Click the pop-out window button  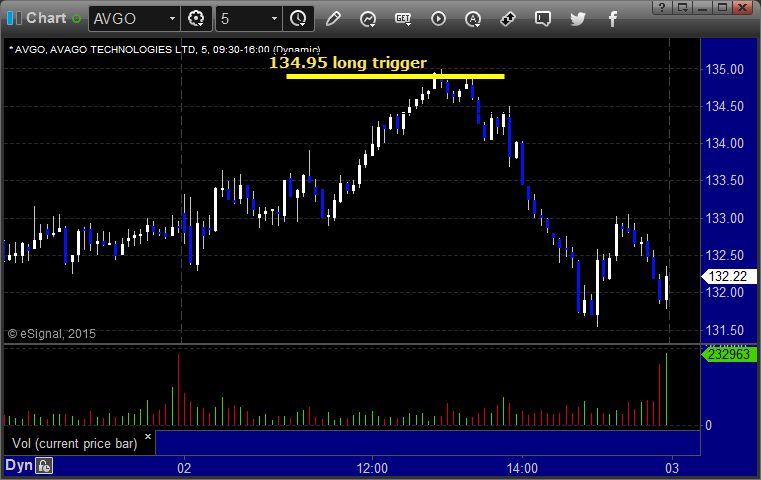682,7
